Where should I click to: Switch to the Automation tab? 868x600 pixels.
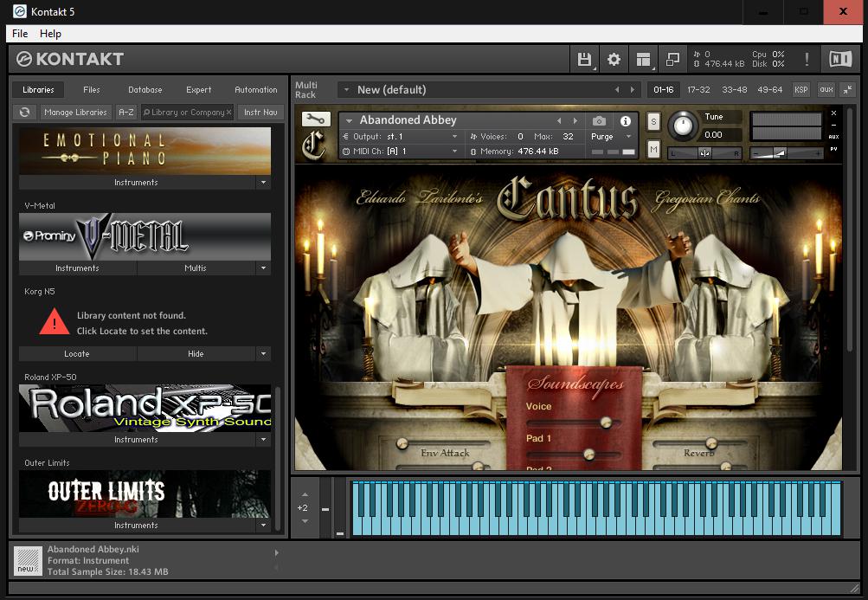256,89
